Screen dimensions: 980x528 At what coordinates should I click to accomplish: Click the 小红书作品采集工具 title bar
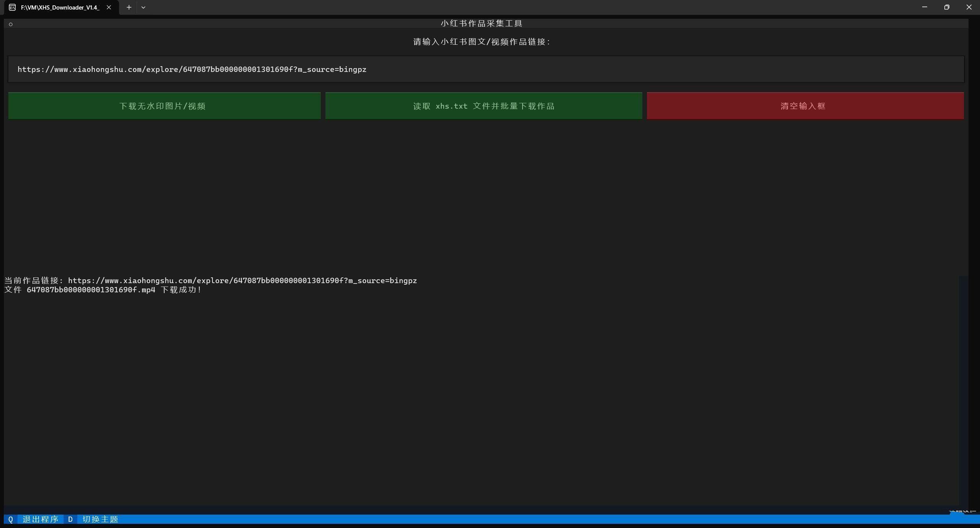[482, 23]
